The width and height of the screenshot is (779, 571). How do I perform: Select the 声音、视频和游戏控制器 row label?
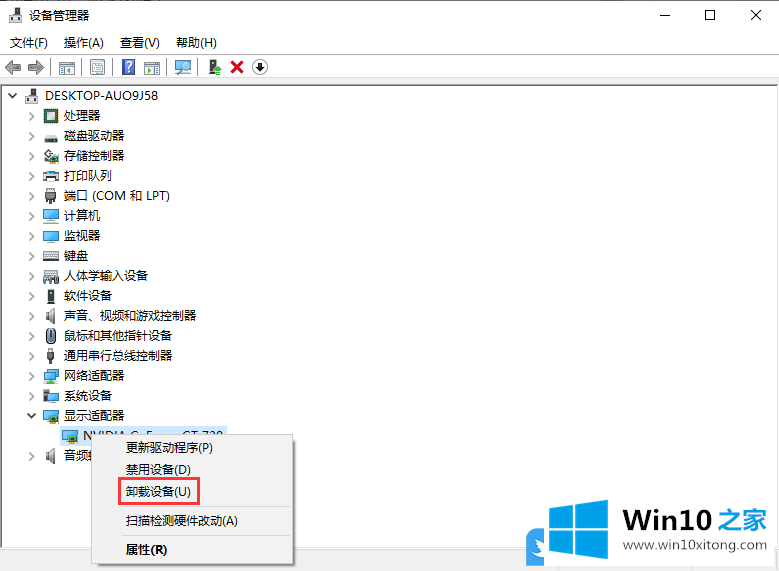click(130, 316)
